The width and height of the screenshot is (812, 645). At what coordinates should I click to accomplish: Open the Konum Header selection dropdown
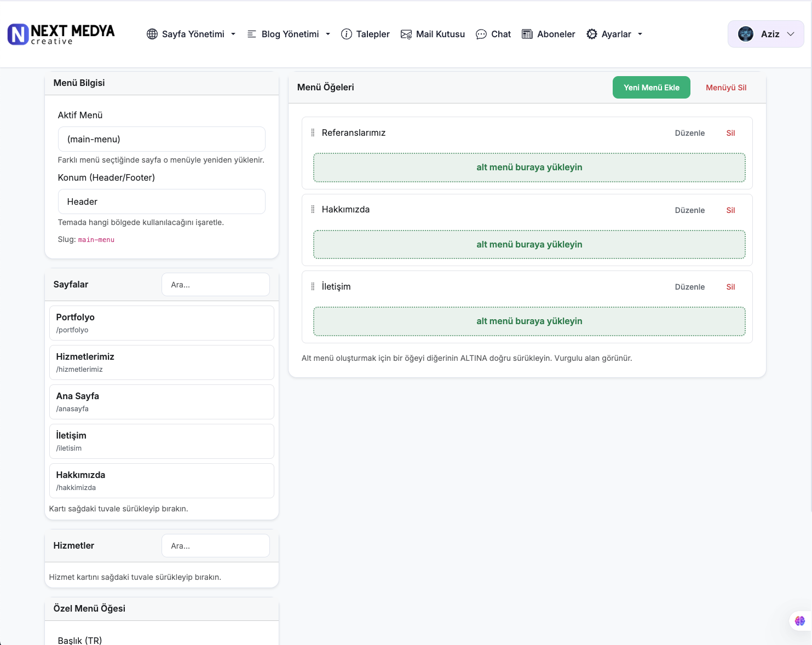coord(162,201)
